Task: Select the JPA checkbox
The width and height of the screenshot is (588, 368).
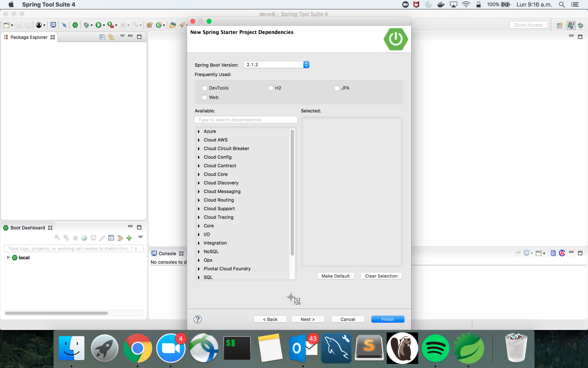Action: tap(337, 88)
